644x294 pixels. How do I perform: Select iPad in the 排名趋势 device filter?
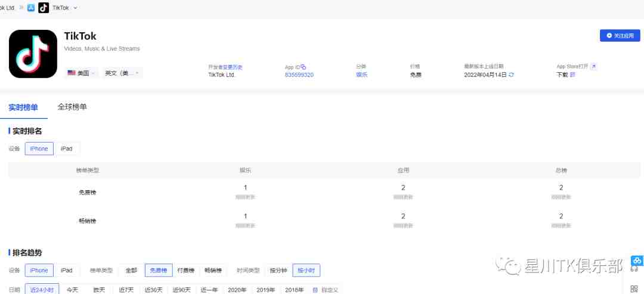pyautogui.click(x=67, y=270)
